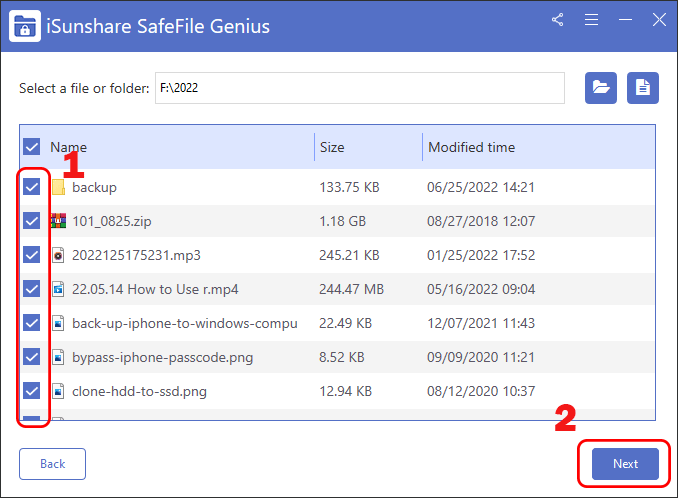The height and width of the screenshot is (498, 678).
Task: Uncheck the backup folder checkbox
Action: point(32,187)
